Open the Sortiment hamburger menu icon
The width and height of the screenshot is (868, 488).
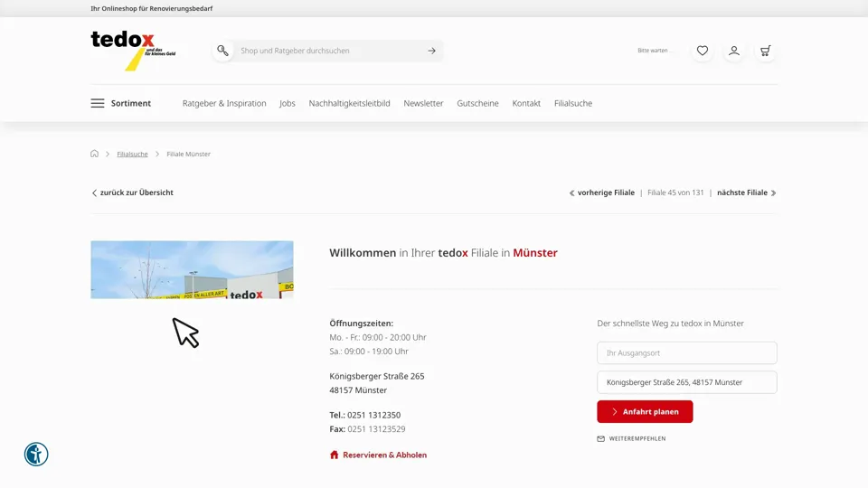point(98,103)
